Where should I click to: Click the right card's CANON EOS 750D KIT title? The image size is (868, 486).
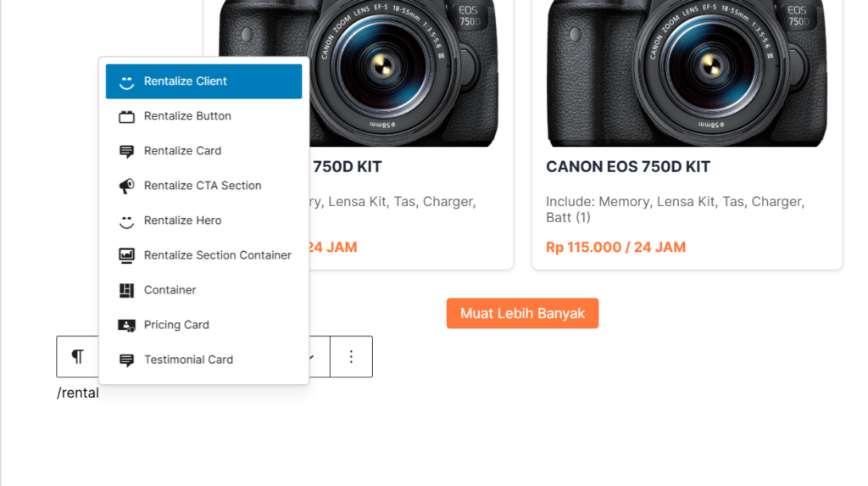tap(627, 167)
